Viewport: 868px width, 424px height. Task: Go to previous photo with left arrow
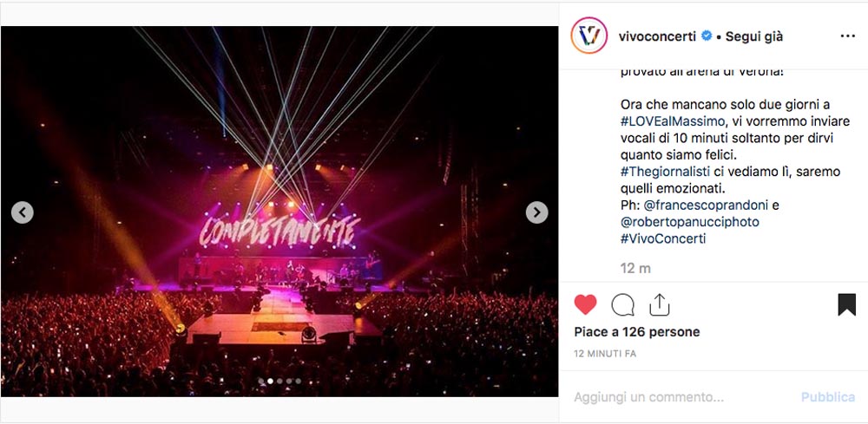(23, 212)
